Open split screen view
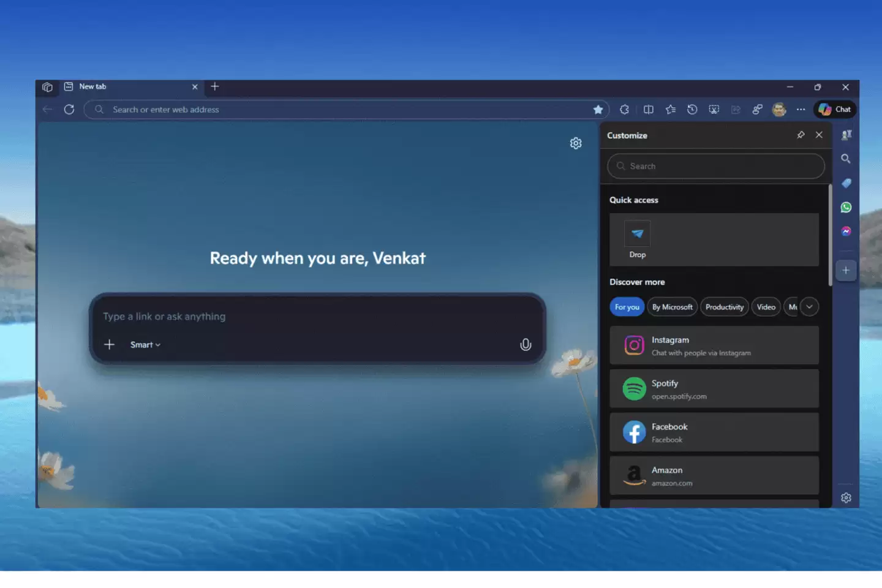This screenshot has width=882, height=588. (649, 109)
